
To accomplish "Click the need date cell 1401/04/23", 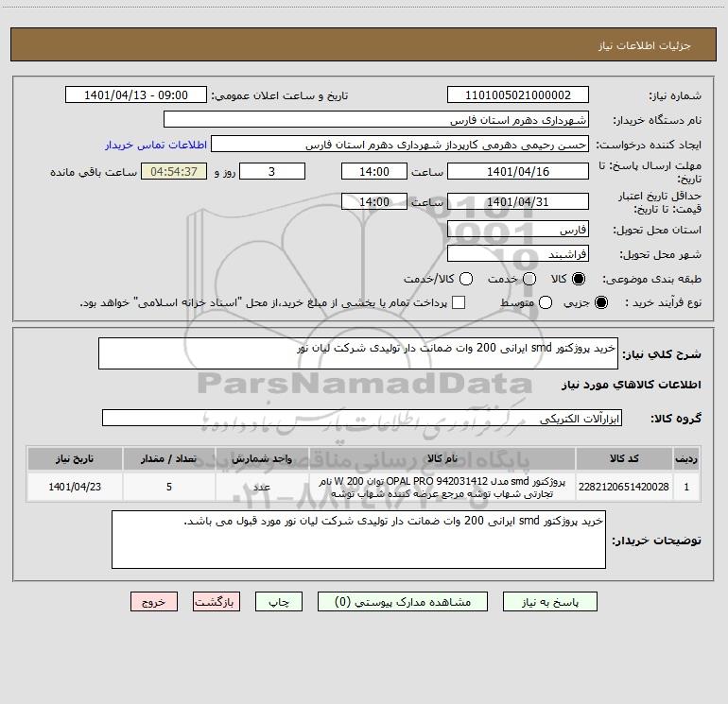I will pos(75,487).
